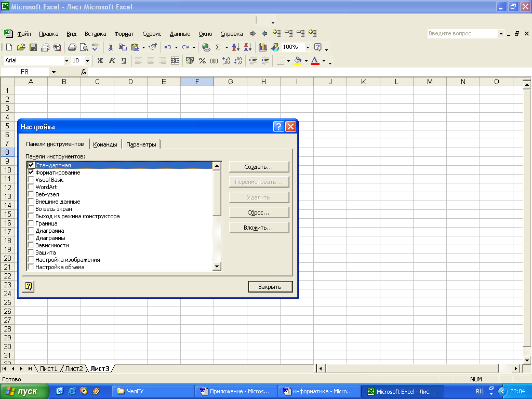Click the Align Left icon
The height and width of the screenshot is (399, 532).
click(138, 61)
